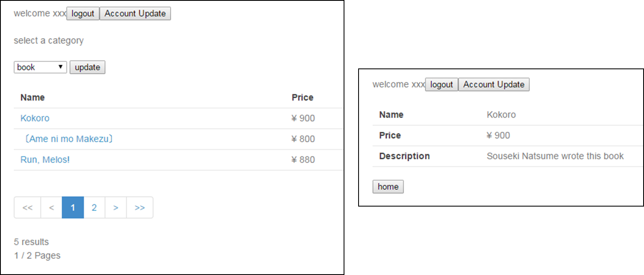644x275 pixels.
Task: Go to previous page with < button
Action: click(52, 208)
